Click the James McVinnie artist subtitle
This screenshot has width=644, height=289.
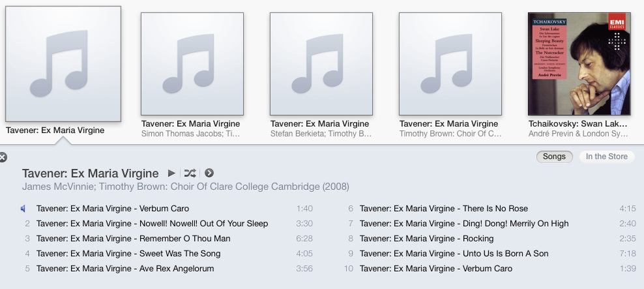pyautogui.click(x=186, y=187)
